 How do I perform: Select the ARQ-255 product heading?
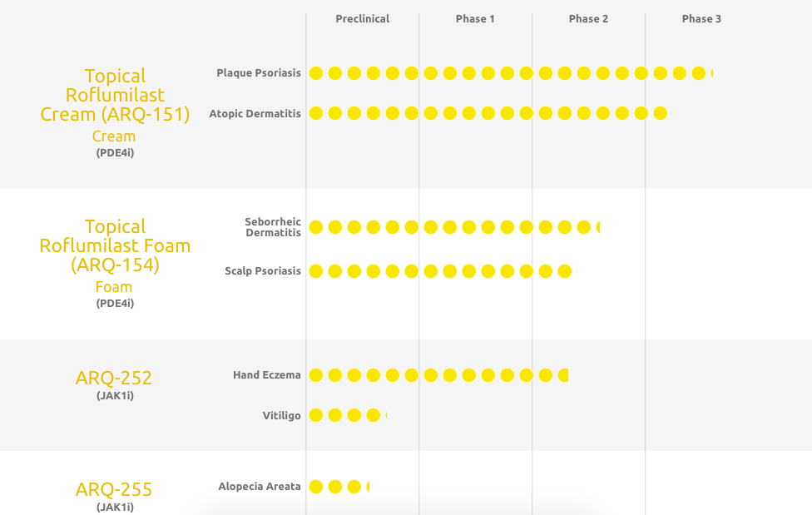pyautogui.click(x=114, y=489)
